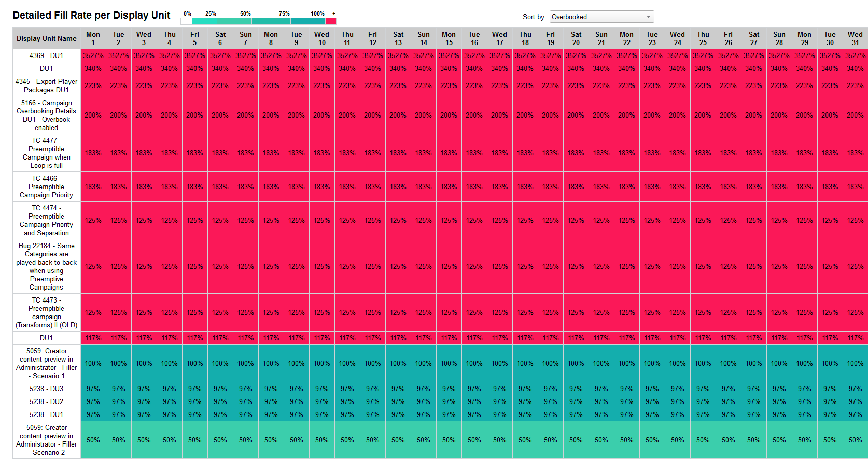Click the 223% cell under Tue 9
This screenshot has height=459, width=868.
pos(297,85)
